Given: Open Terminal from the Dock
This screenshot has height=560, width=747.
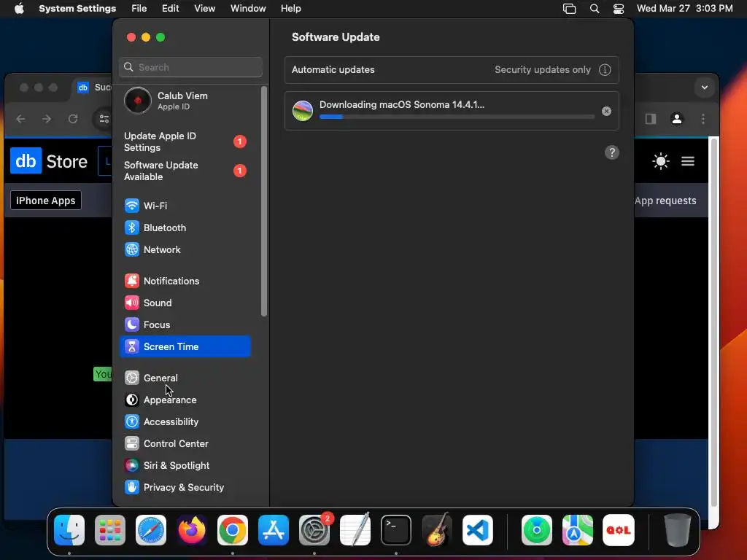Looking at the screenshot, I should pyautogui.click(x=396, y=530).
